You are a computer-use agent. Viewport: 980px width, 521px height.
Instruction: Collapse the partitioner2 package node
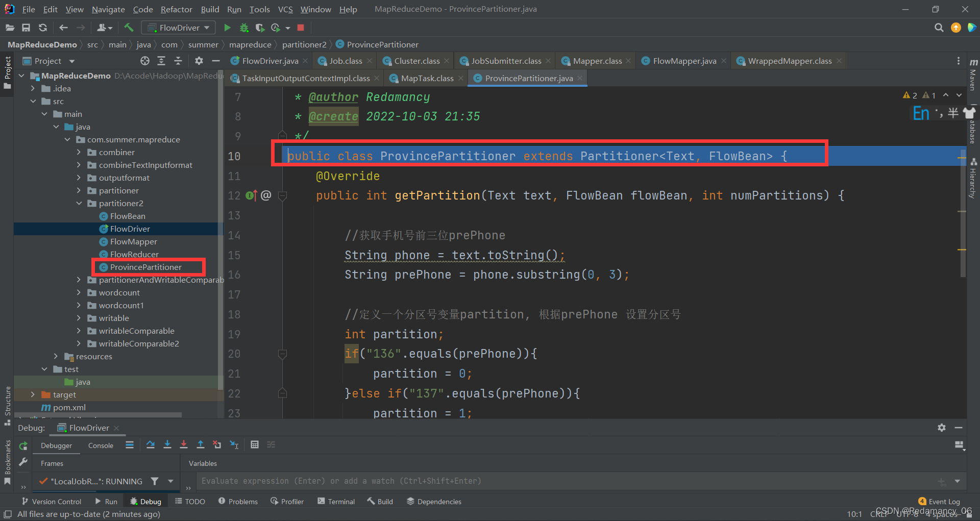[79, 204]
